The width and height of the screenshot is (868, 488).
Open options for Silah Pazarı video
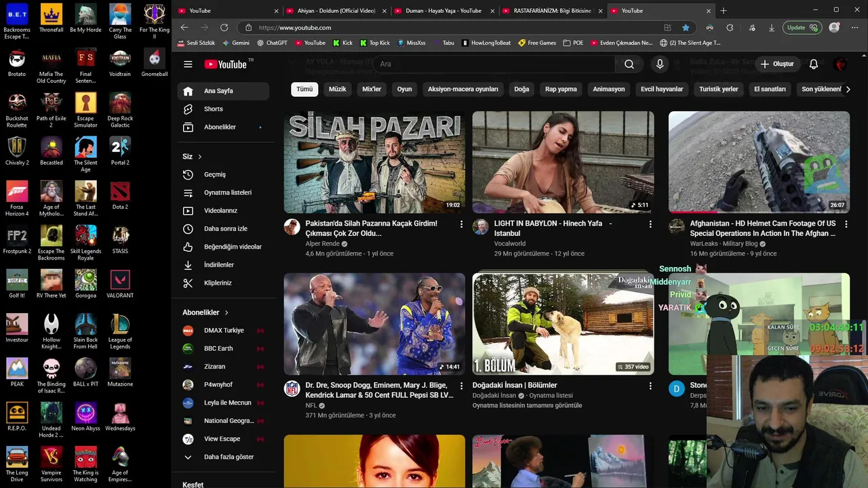coord(462,224)
